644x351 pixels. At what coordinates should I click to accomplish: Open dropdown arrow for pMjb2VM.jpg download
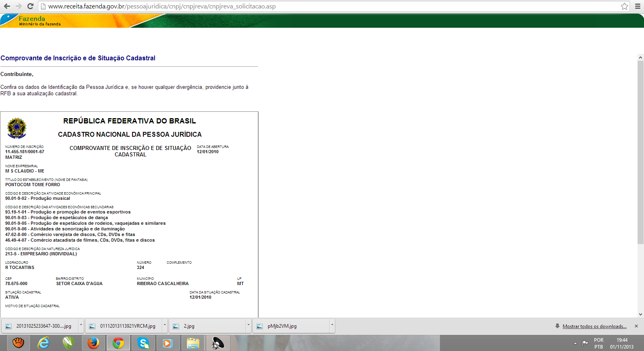coord(332,325)
